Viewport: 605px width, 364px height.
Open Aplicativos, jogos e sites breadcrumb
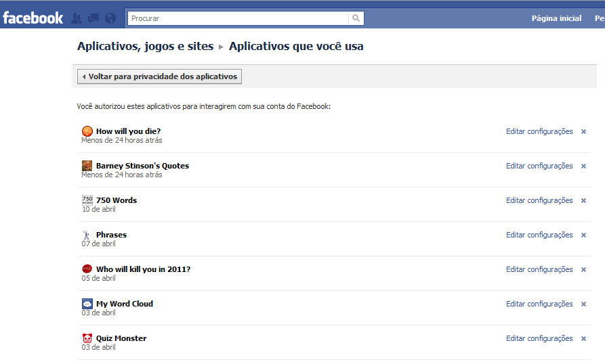click(x=145, y=46)
